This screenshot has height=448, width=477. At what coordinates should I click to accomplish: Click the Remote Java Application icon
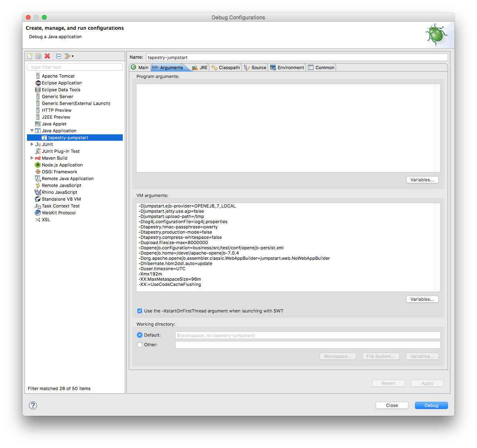tap(38, 179)
